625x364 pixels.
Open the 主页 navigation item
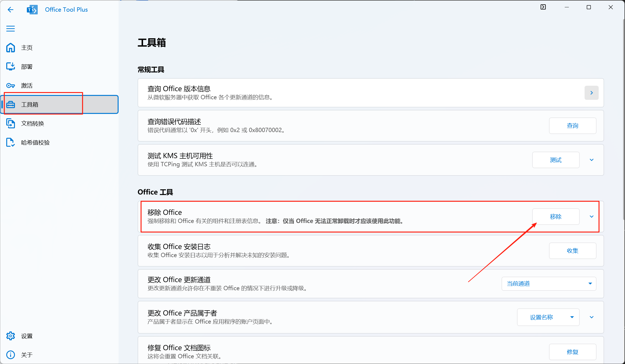pyautogui.click(x=59, y=47)
